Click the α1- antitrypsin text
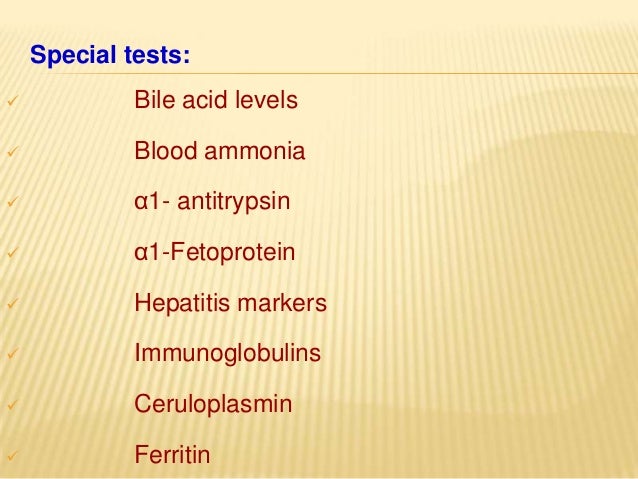 tap(212, 201)
